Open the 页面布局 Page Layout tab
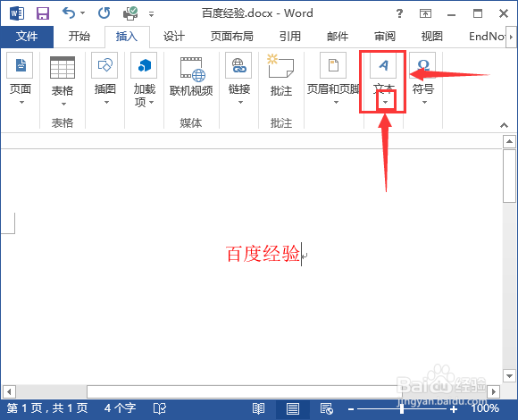Viewport: 518px width, 420px height. [x=232, y=37]
